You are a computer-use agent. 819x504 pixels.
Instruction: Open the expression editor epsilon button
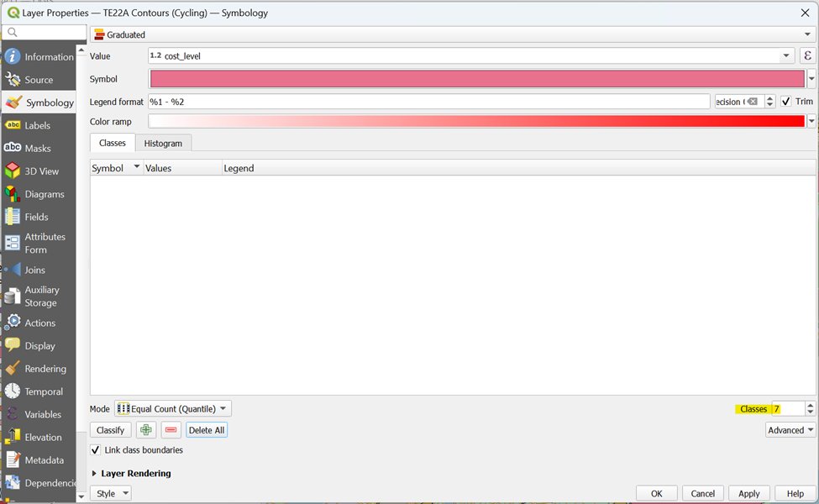[807, 56]
